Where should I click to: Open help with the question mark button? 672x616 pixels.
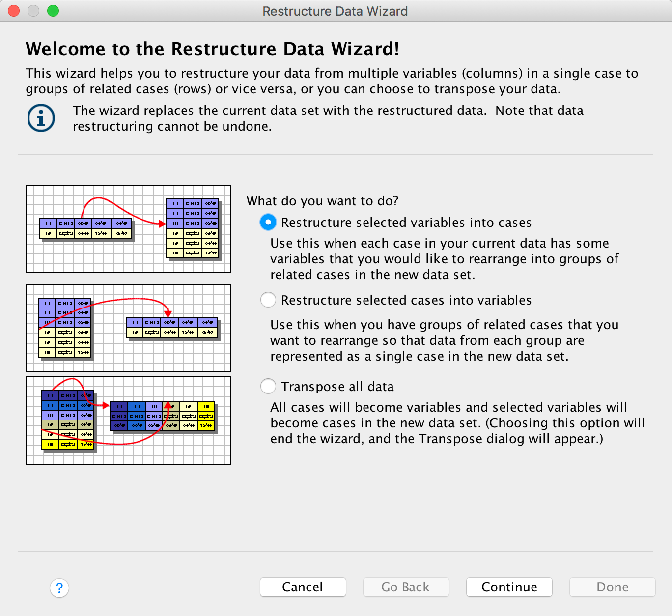coord(59,588)
